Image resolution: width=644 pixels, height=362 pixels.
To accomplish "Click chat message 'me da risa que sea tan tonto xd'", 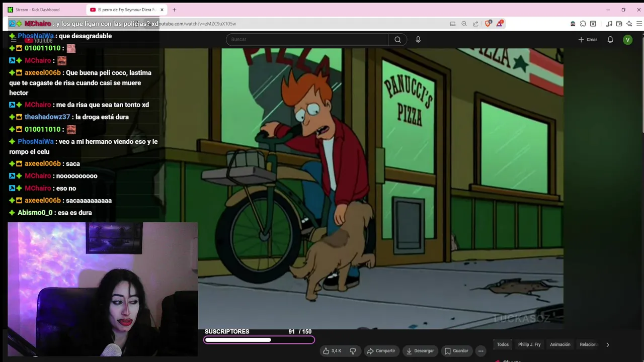I will pyautogui.click(x=103, y=105).
